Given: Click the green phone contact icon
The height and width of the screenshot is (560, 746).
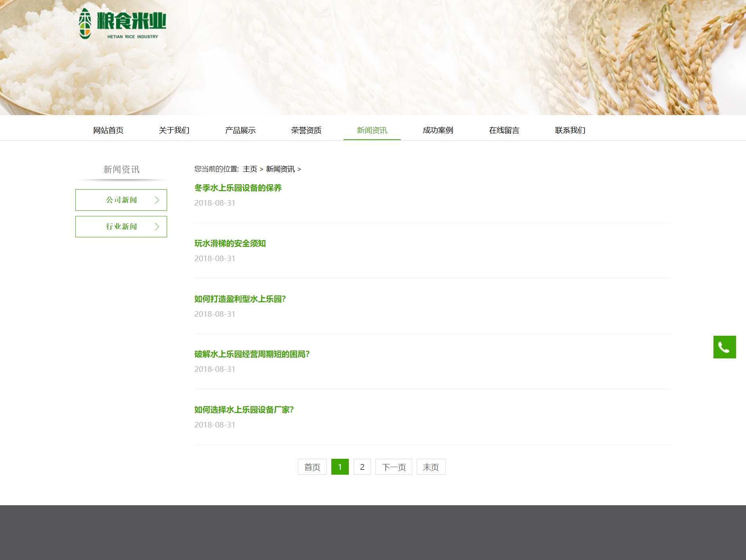Looking at the screenshot, I should click(725, 348).
